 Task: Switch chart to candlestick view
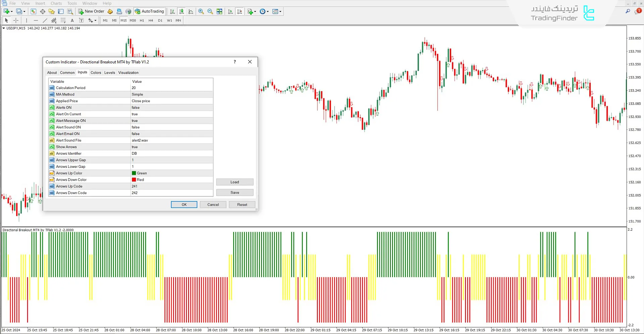[x=181, y=11]
